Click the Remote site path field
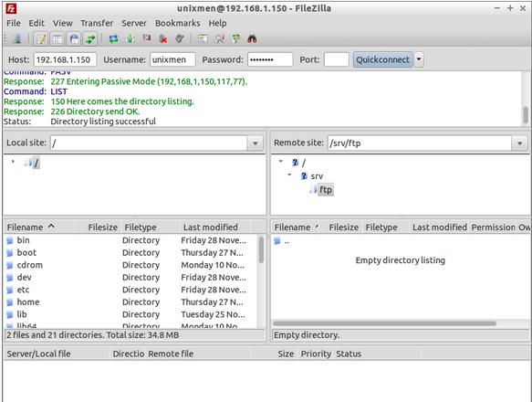532x402 pixels. (420, 143)
